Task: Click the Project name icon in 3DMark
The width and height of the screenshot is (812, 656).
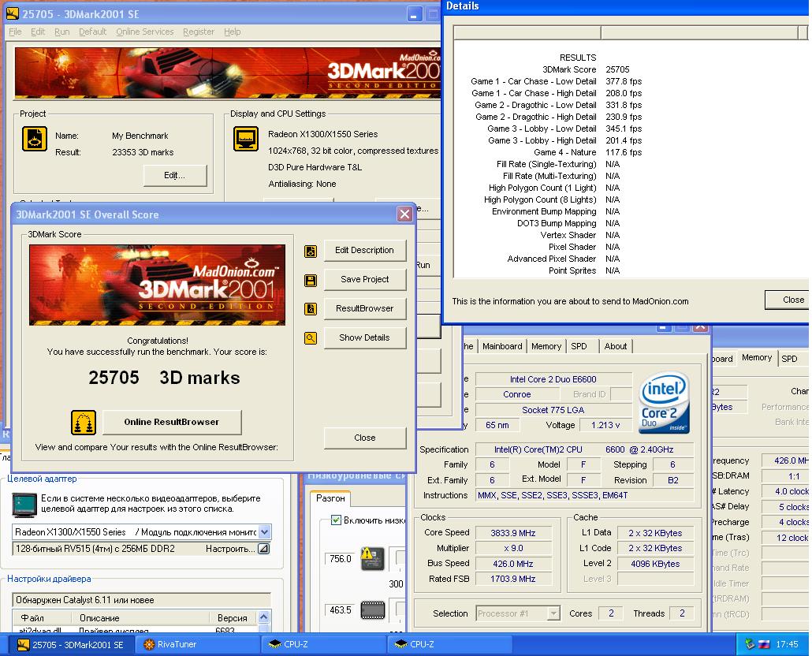Action: tap(35, 139)
